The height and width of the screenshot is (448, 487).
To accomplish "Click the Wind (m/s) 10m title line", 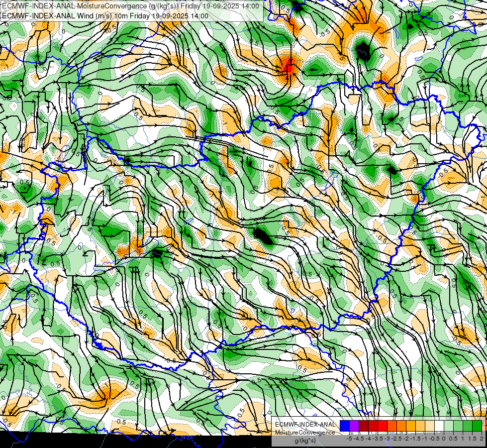I will 105,15.
